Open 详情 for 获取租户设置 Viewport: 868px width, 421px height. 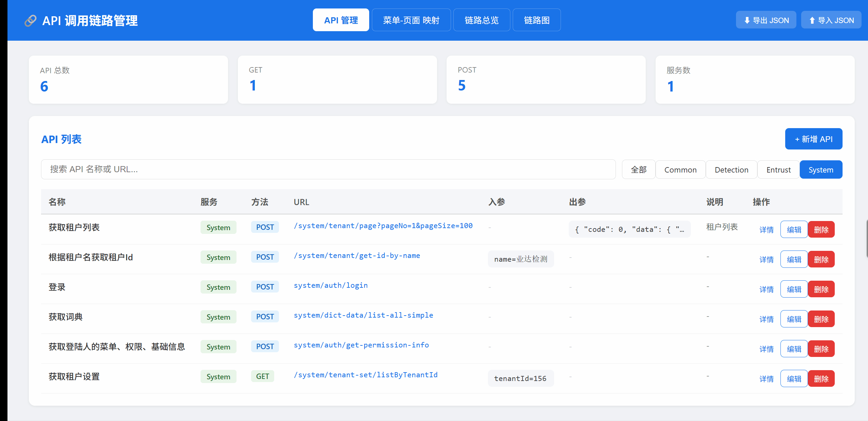pos(766,379)
